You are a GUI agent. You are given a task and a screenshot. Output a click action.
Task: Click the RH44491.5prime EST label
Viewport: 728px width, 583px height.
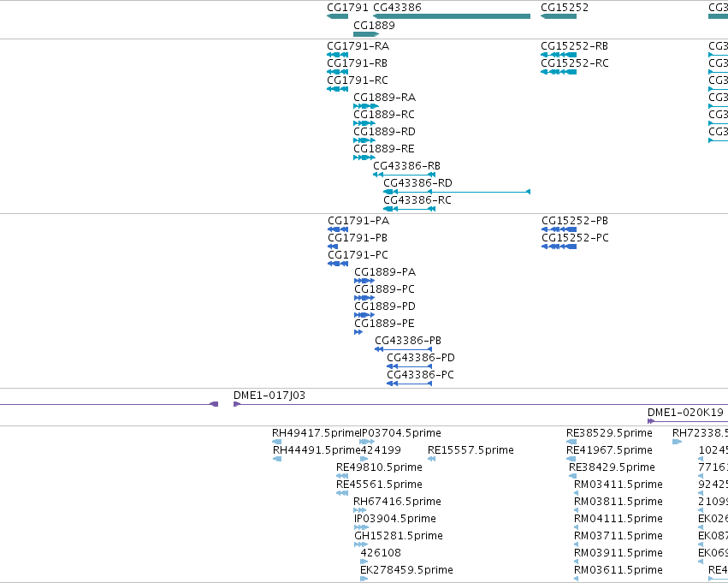317,450
